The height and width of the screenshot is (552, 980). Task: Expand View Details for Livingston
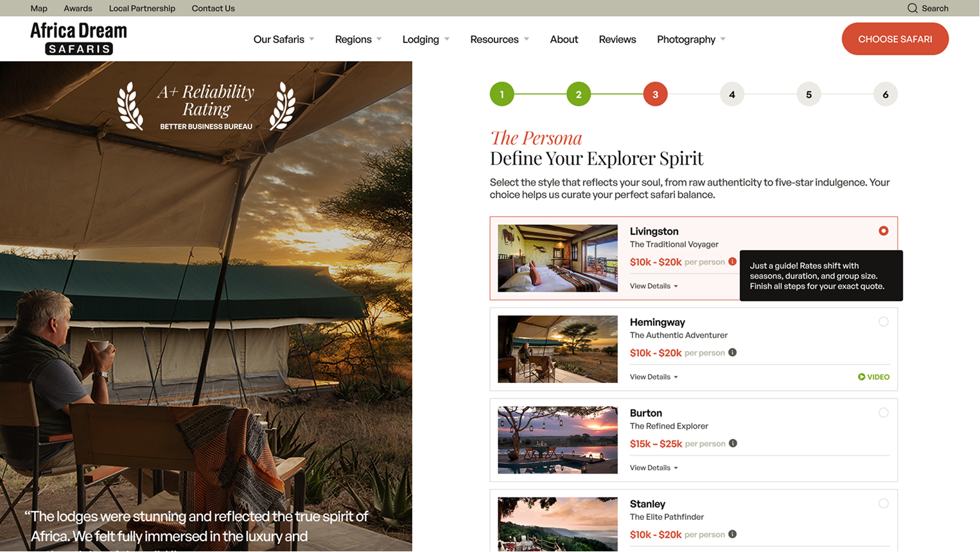pyautogui.click(x=653, y=285)
